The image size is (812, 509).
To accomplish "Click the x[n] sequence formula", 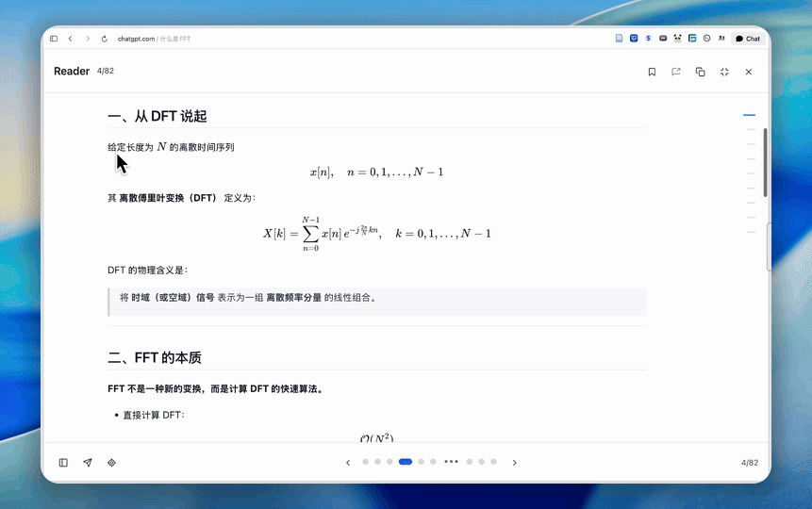I will tap(376, 172).
